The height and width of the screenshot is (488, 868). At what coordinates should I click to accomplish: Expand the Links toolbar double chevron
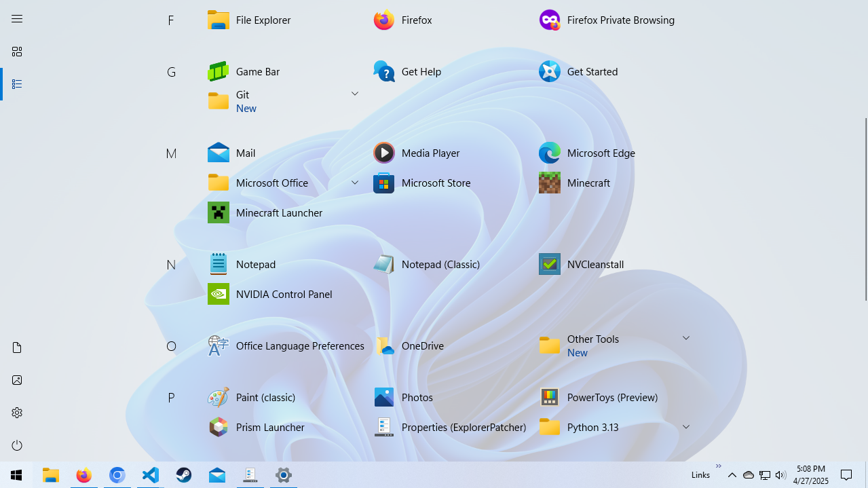point(719,466)
